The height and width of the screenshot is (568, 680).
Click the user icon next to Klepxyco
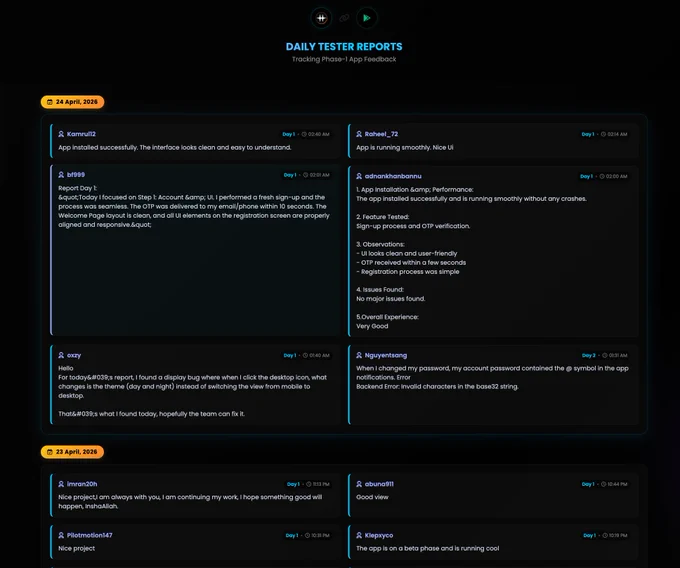(x=359, y=535)
